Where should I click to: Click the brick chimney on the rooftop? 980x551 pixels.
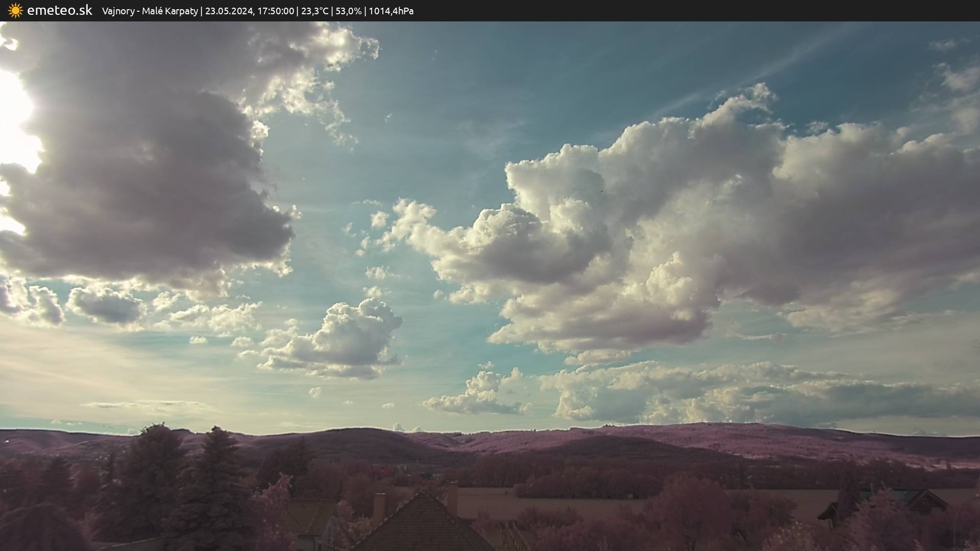(x=379, y=508)
